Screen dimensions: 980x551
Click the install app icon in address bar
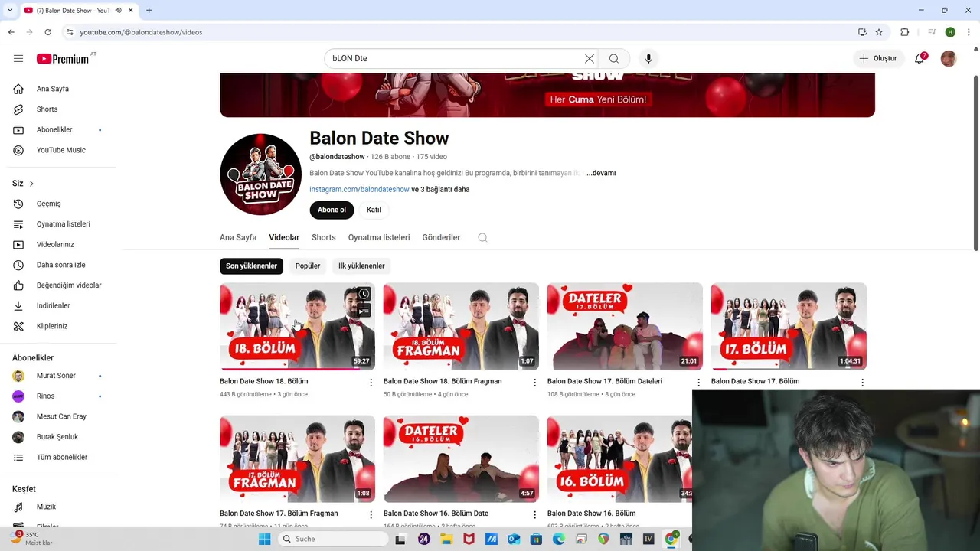862,32
